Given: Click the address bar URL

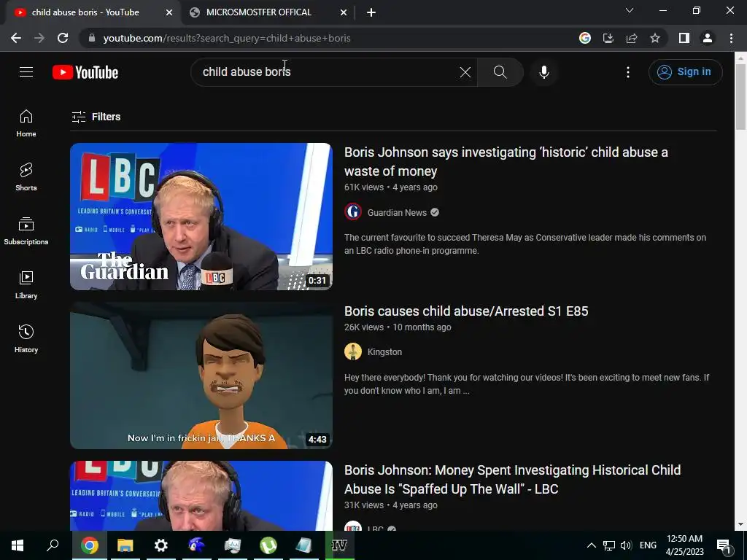Looking at the screenshot, I should [227, 38].
